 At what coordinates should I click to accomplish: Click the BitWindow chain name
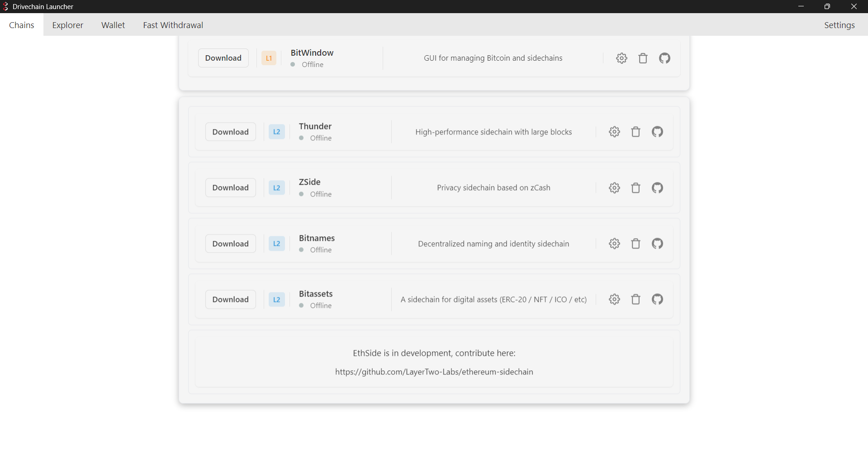312,53
